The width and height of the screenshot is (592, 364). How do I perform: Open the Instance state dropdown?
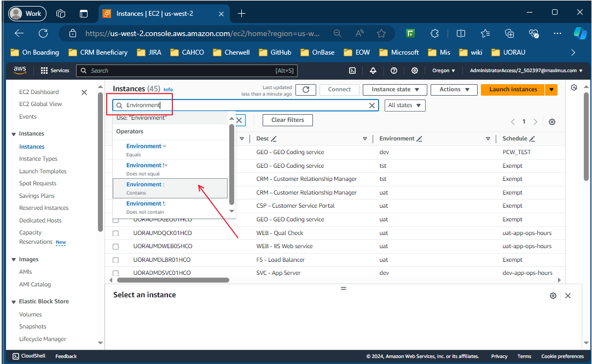395,90
